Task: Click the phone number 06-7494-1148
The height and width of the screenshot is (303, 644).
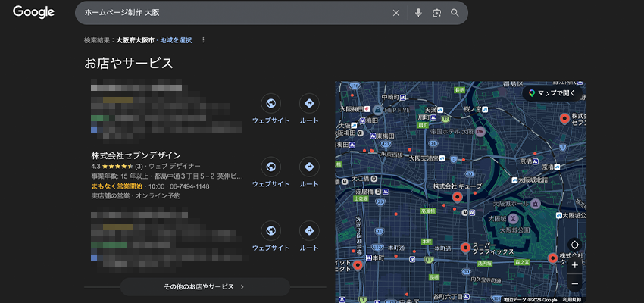Action: (x=189, y=186)
